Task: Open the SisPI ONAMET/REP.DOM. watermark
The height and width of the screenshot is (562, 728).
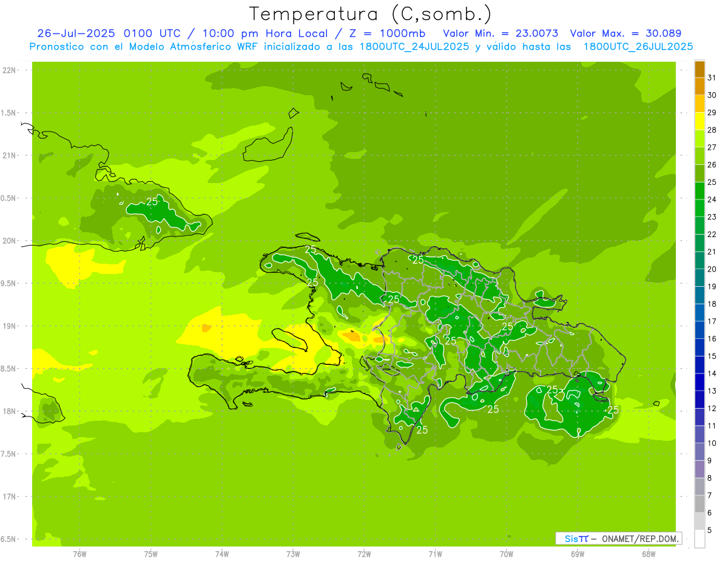Action: pyautogui.click(x=618, y=538)
